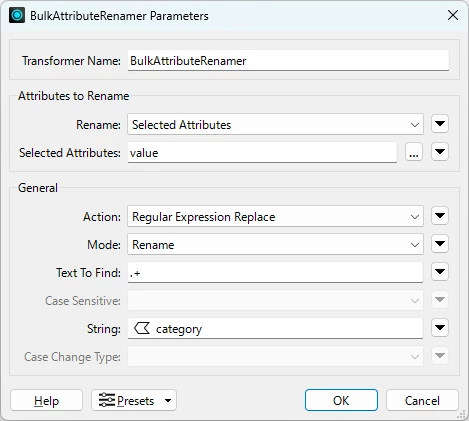The height and width of the screenshot is (421, 469).
Task: Open the Presets dropdown arrow
Action: (x=168, y=400)
